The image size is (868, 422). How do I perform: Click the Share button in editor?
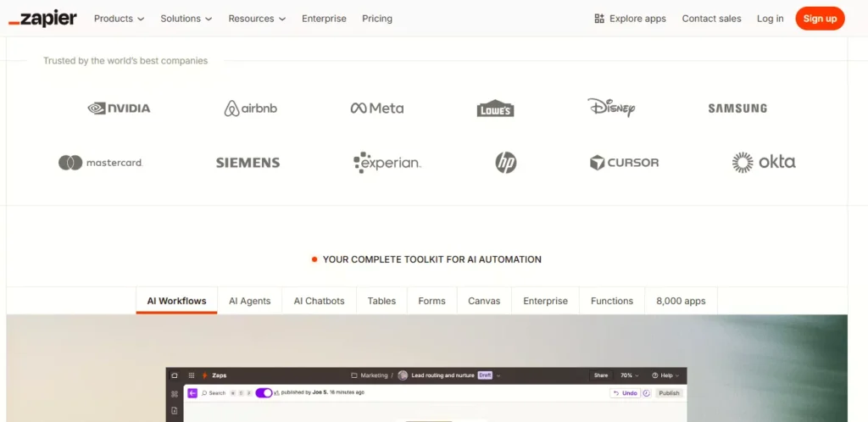[x=601, y=375]
